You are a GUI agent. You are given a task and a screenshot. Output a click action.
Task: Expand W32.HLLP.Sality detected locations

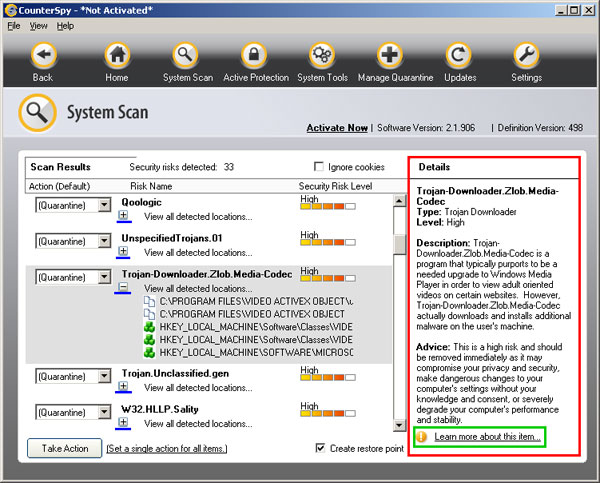pos(123,422)
